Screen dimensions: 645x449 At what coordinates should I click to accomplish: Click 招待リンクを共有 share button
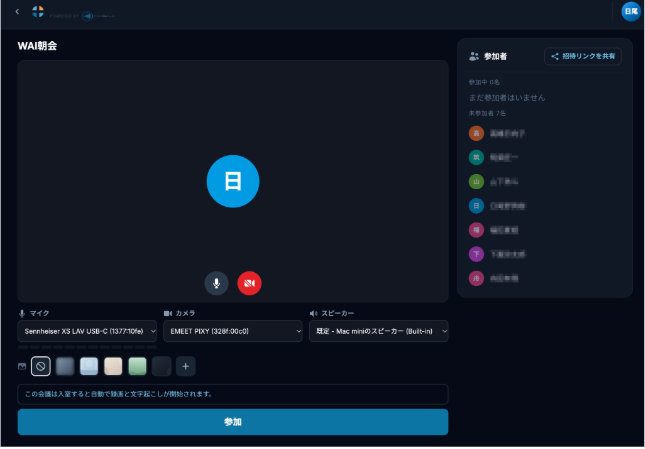pyautogui.click(x=583, y=56)
